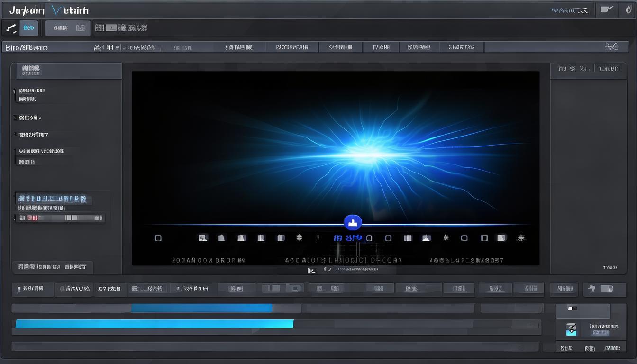
Task: Click the cursor arrow icon below the preview
Action: pos(311,270)
